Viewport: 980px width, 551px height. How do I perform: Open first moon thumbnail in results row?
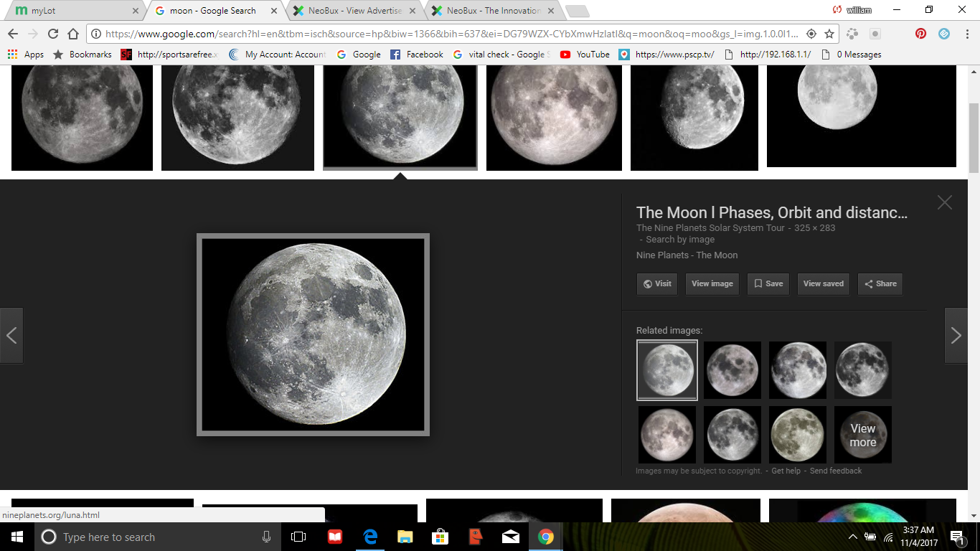click(82, 117)
